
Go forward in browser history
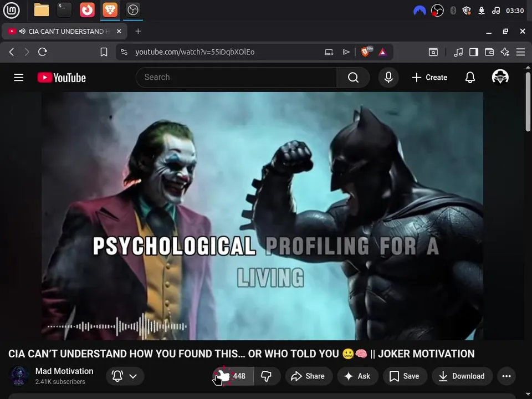pos(27,52)
